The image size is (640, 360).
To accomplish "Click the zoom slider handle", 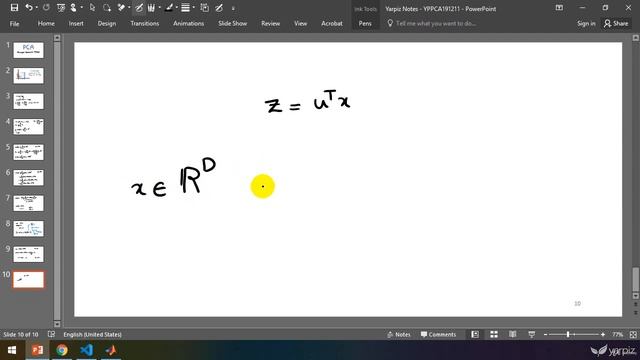I will [568, 334].
